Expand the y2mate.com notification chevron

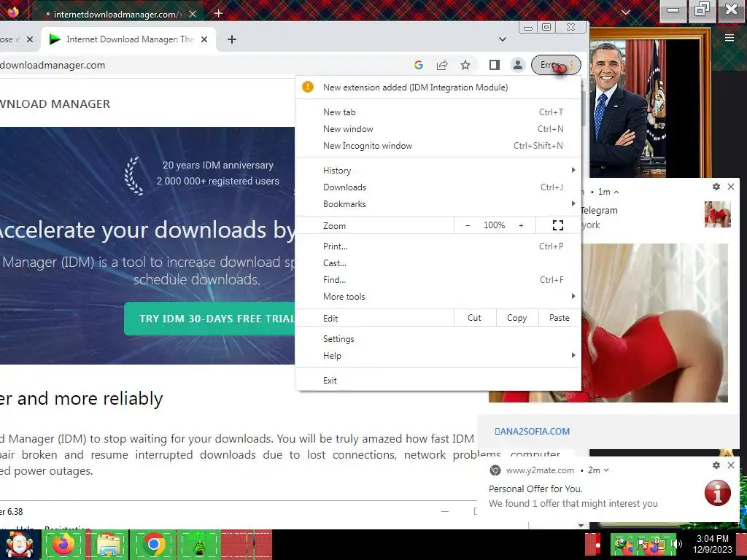pos(606,470)
